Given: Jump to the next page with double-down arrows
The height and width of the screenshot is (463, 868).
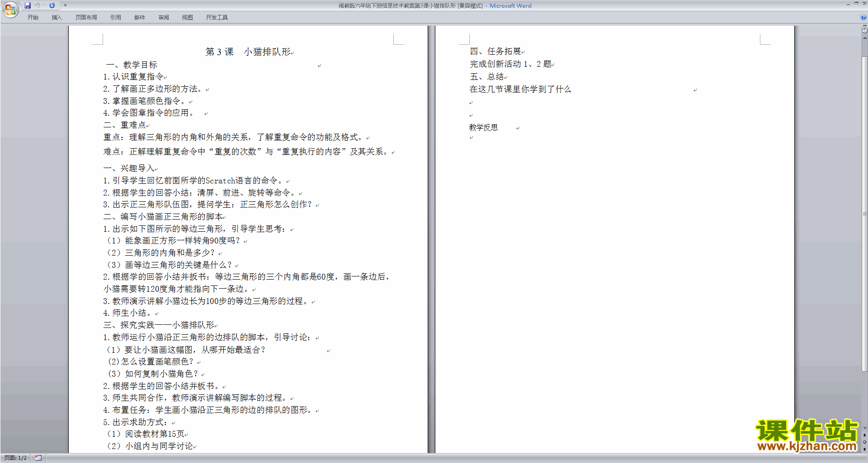Looking at the screenshot, I should (x=864, y=449).
